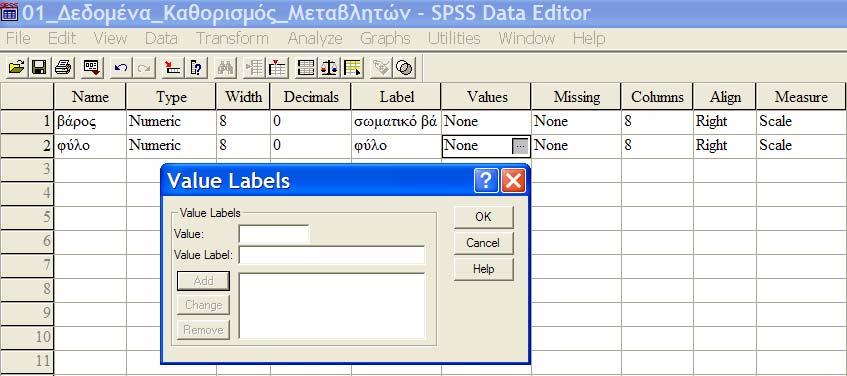Viewport: 847px width, 376px height.
Task: Open a data file via folder icon
Action: 17,68
